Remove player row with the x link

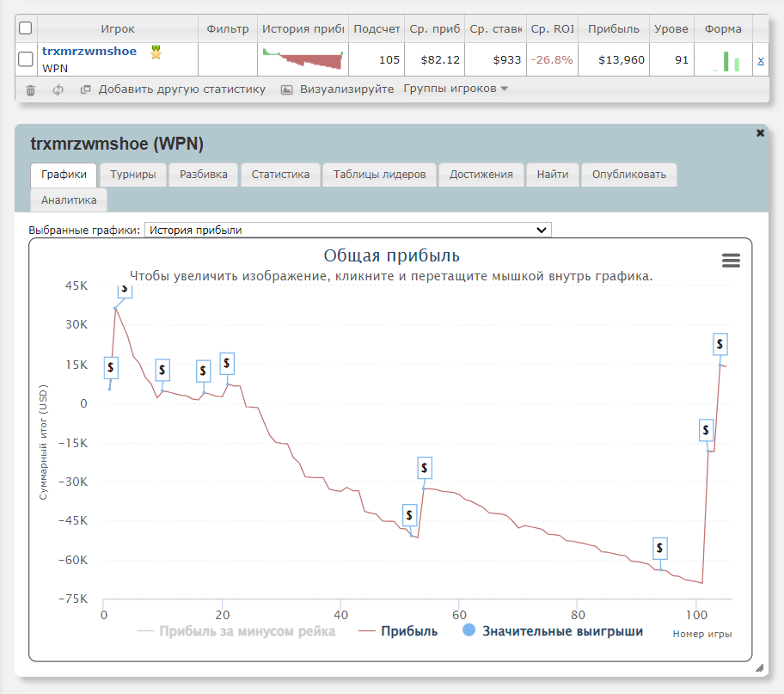point(760,60)
